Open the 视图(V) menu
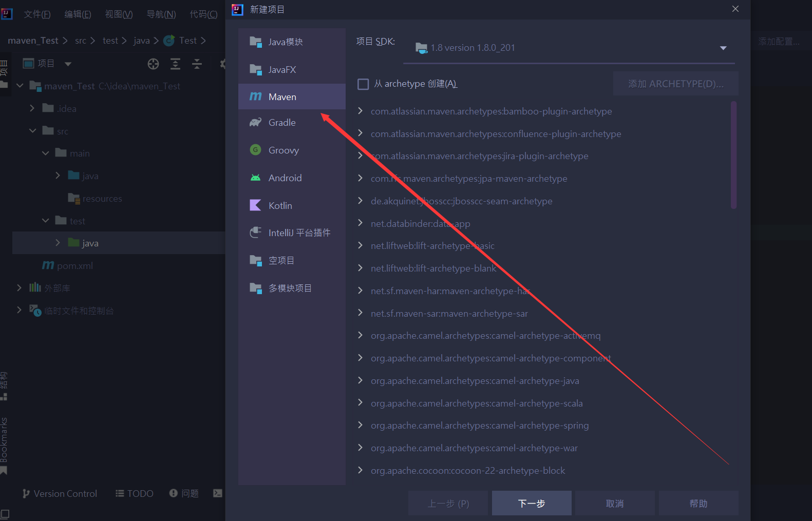812x521 pixels. pyautogui.click(x=119, y=14)
